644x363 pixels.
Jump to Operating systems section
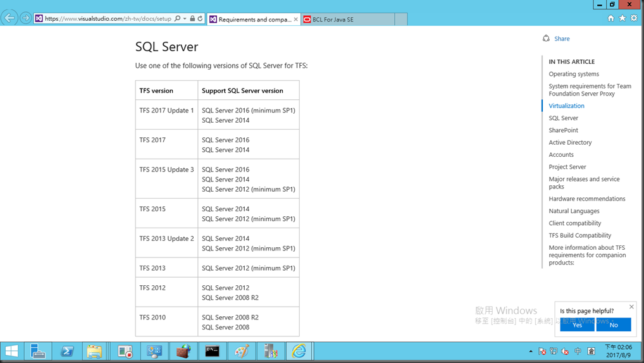click(574, 74)
